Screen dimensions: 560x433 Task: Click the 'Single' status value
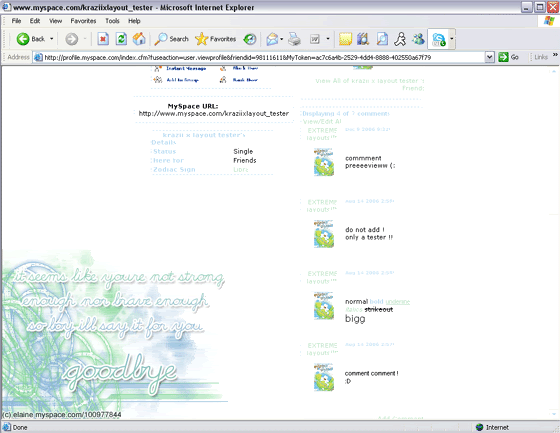click(x=243, y=151)
